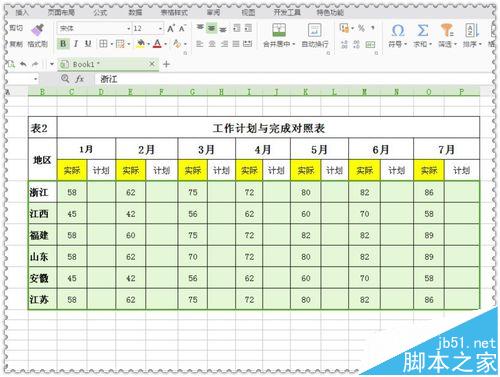Toggle Italic formatting
The image size is (500, 377).
pos(76,44)
